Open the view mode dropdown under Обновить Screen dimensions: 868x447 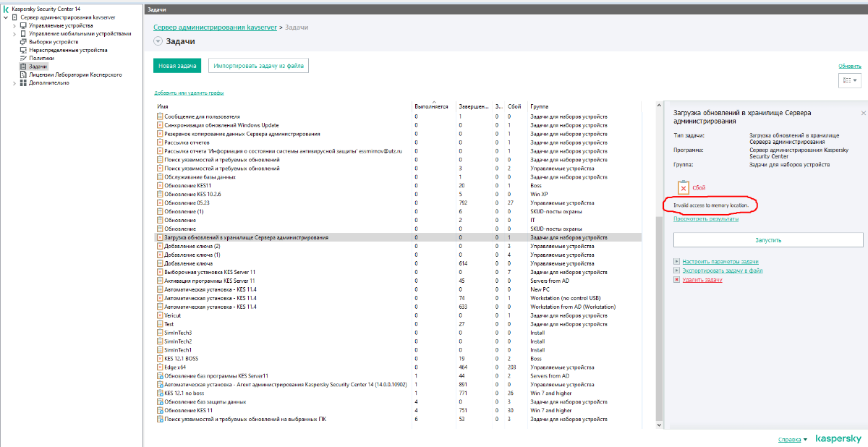click(850, 81)
